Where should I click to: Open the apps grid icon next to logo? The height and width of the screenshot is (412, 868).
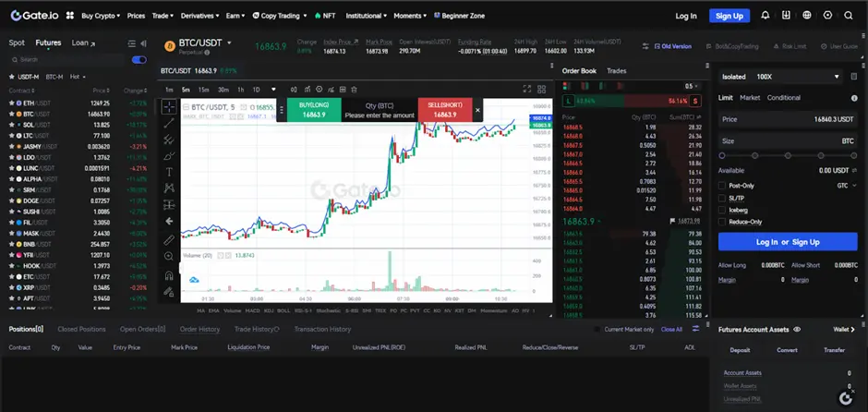70,16
